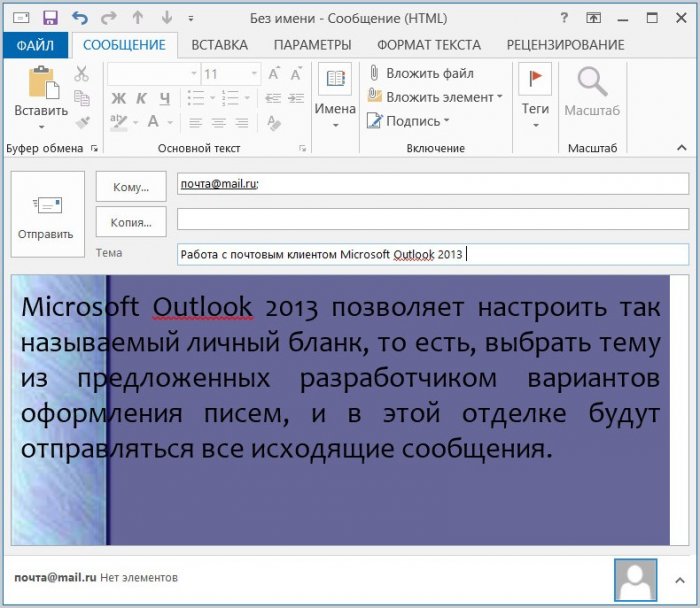Click the text highlight color icon
Image resolution: width=700 pixels, height=608 pixels.
pos(118,122)
